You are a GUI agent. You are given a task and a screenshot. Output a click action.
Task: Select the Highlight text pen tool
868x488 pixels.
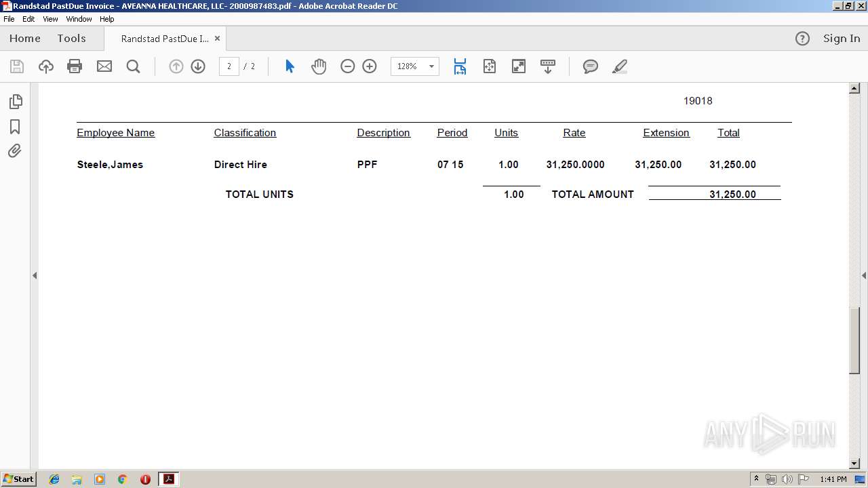pos(620,66)
